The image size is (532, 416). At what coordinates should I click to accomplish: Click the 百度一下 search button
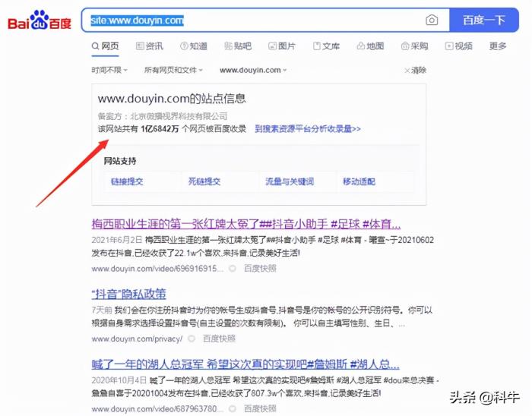coord(484,20)
